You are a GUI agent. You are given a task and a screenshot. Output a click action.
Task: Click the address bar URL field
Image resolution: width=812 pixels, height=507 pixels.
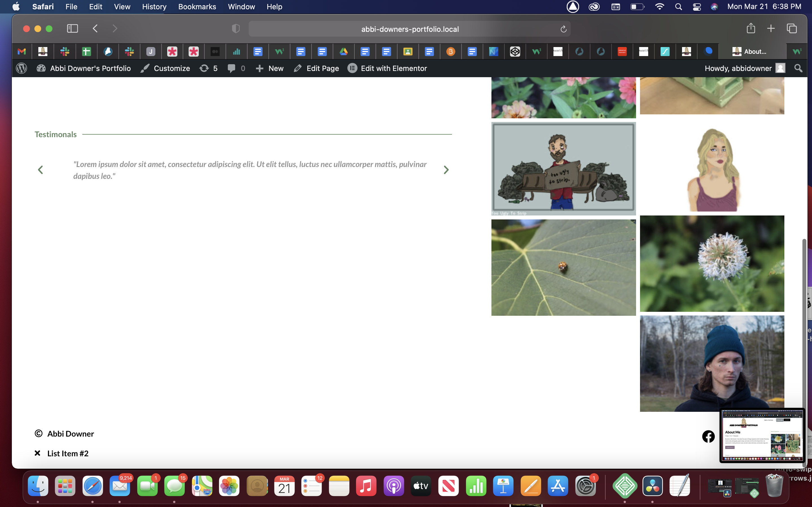(x=409, y=29)
